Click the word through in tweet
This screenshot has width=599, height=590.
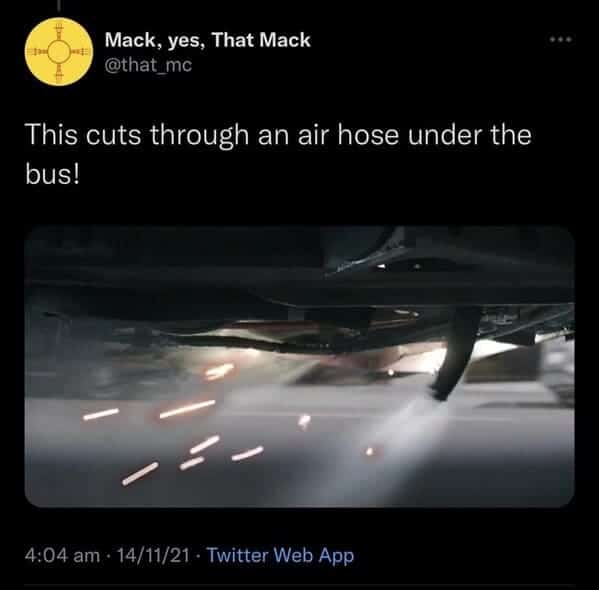(199, 137)
